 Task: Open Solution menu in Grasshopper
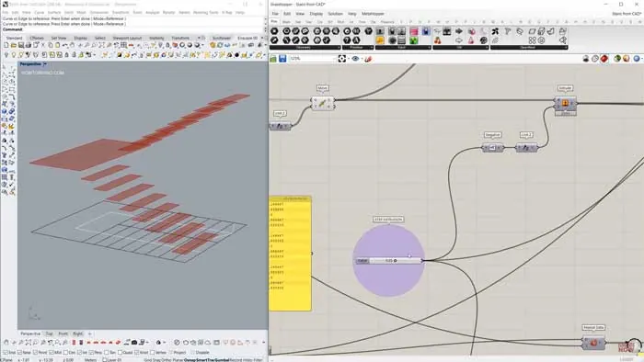click(x=335, y=14)
